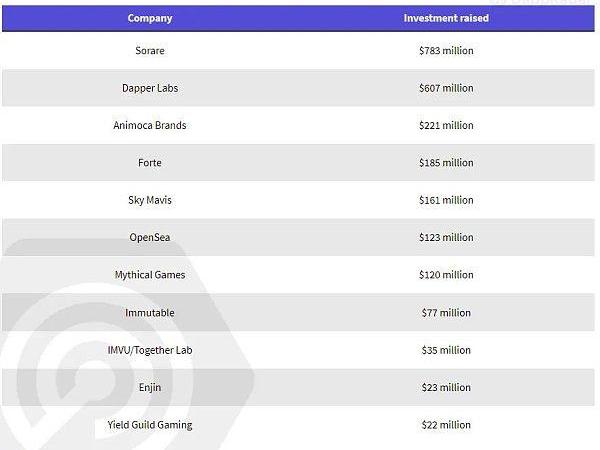This screenshot has height=450, width=600.
Task: Select the Forte row name
Action: [x=150, y=163]
